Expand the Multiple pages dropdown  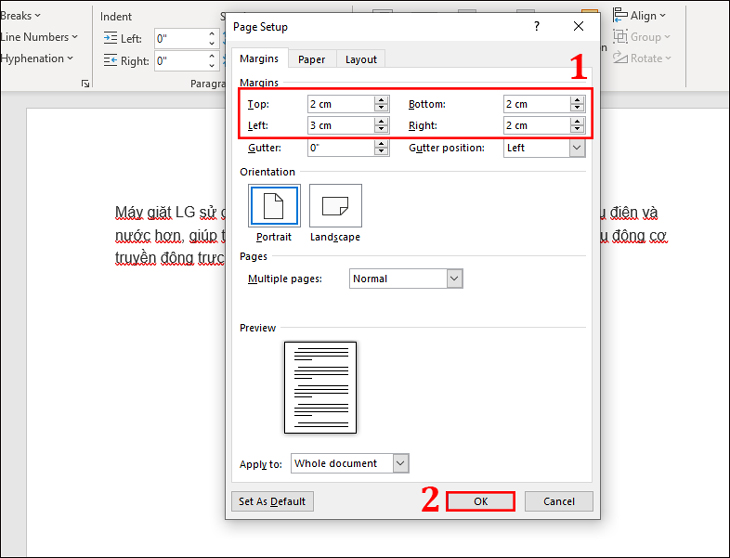(455, 279)
